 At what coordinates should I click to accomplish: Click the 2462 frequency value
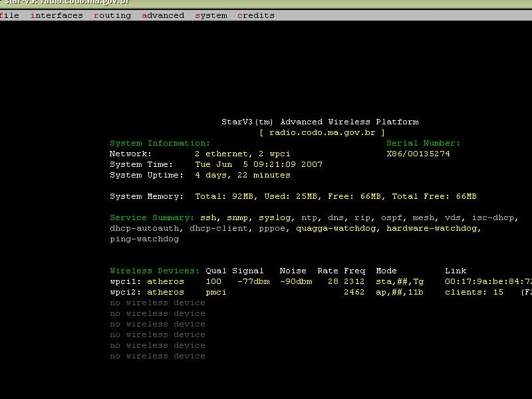(354, 292)
